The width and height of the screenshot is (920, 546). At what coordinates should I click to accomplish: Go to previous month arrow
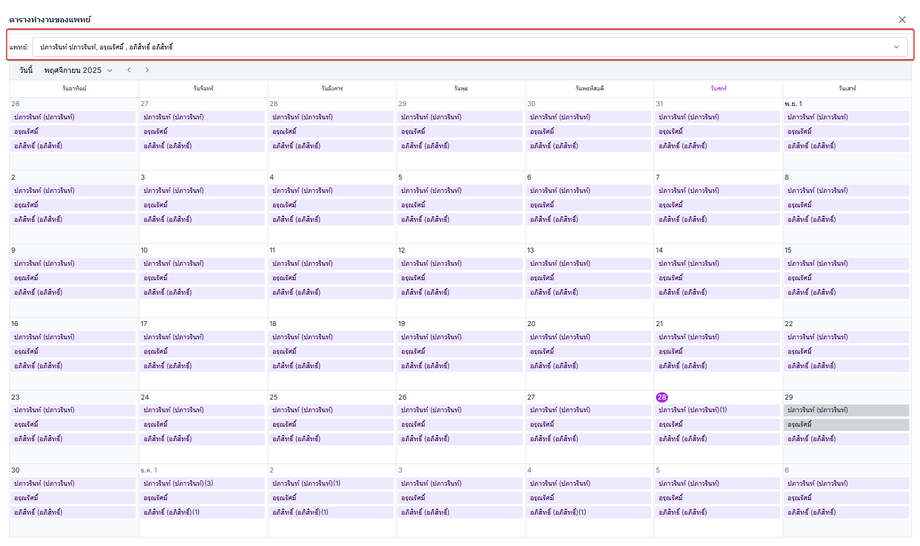(129, 70)
